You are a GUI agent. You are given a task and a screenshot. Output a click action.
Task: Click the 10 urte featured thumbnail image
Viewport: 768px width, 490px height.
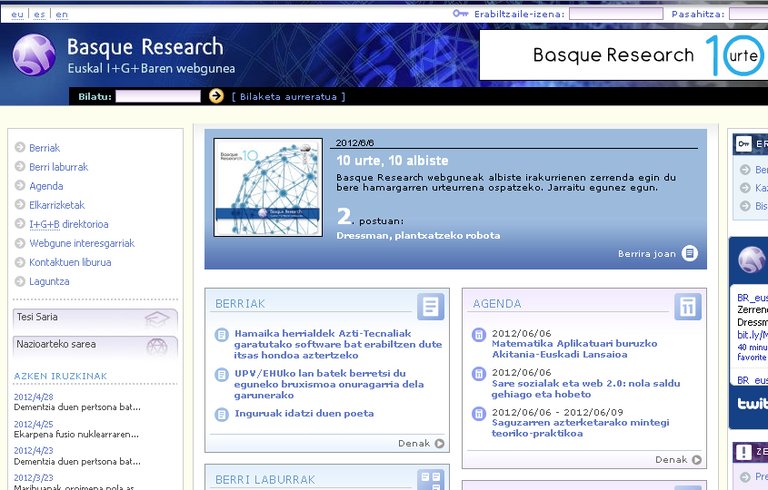click(268, 187)
